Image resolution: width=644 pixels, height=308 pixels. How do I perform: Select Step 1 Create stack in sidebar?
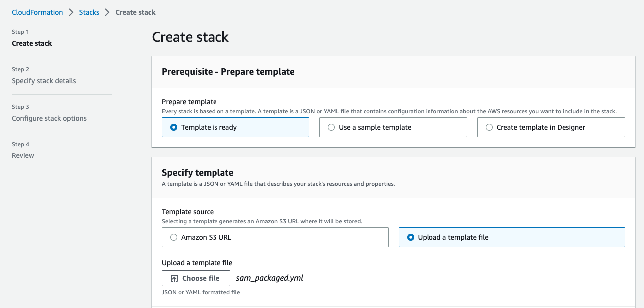(x=32, y=43)
